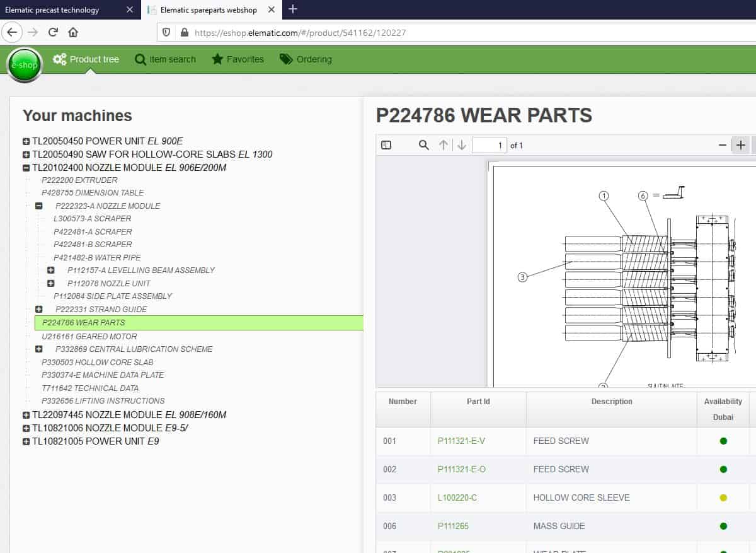Click the HOLLOW CORE SLEEVE description

[581, 498]
